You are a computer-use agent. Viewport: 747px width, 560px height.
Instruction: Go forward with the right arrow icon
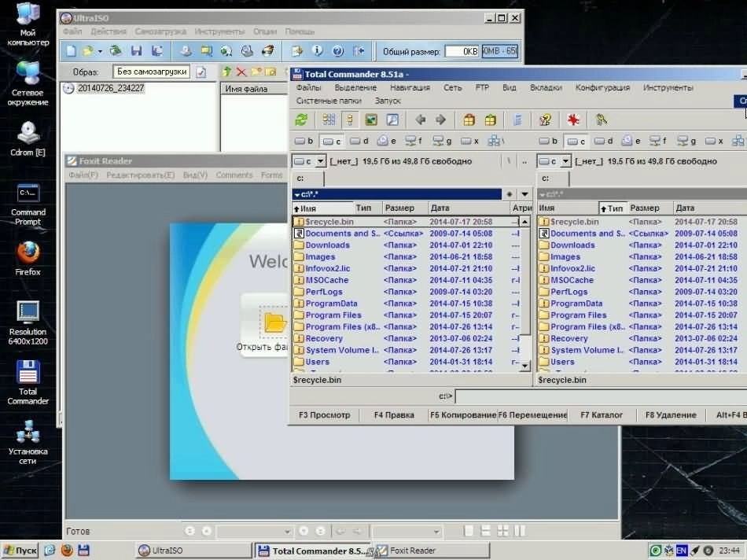441,120
